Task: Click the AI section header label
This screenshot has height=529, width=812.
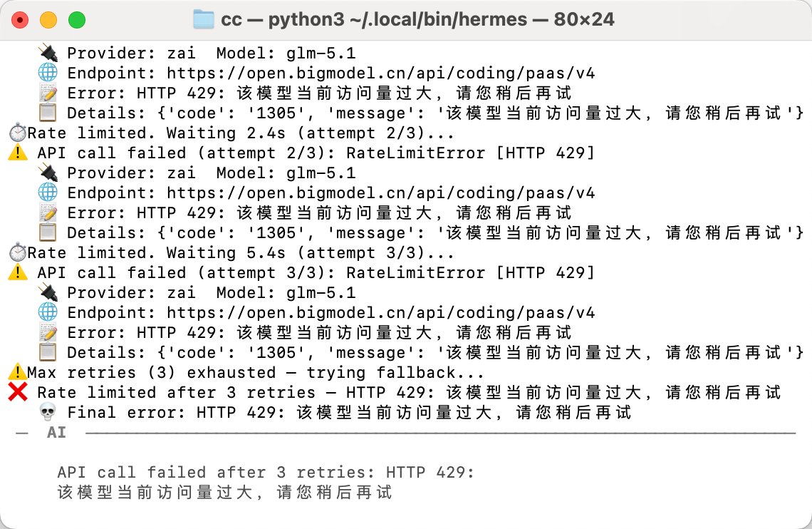Action: coord(56,432)
